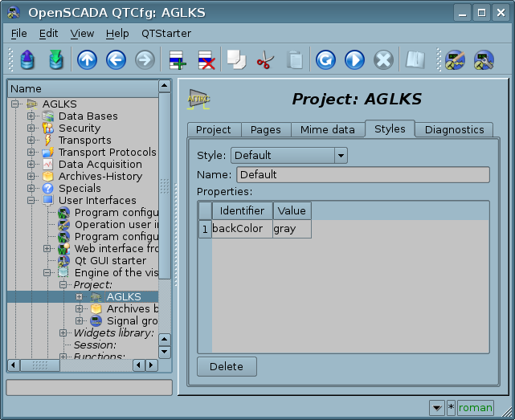Open the View menu
Viewport: 515px width, 420px height.
click(x=82, y=33)
